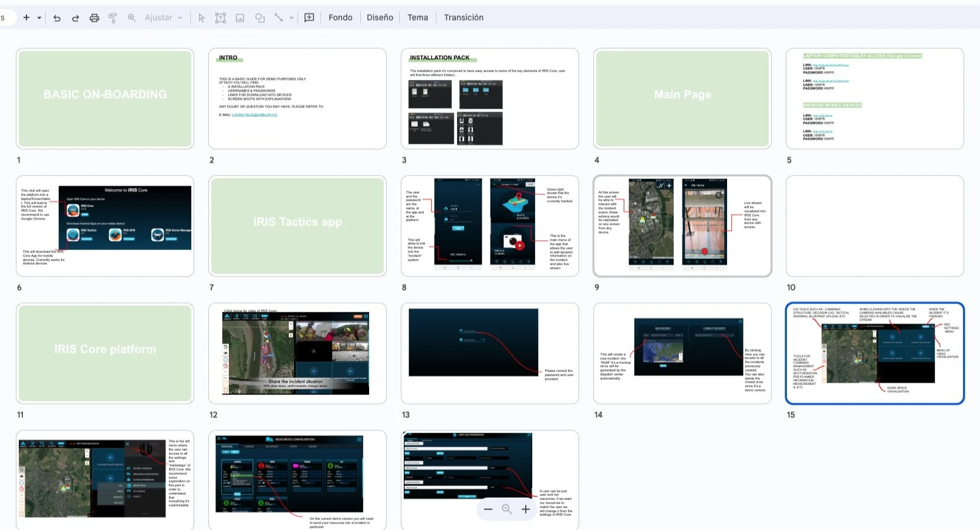
Task: Select the Deshacer (undo) icon
Action: pos(56,18)
